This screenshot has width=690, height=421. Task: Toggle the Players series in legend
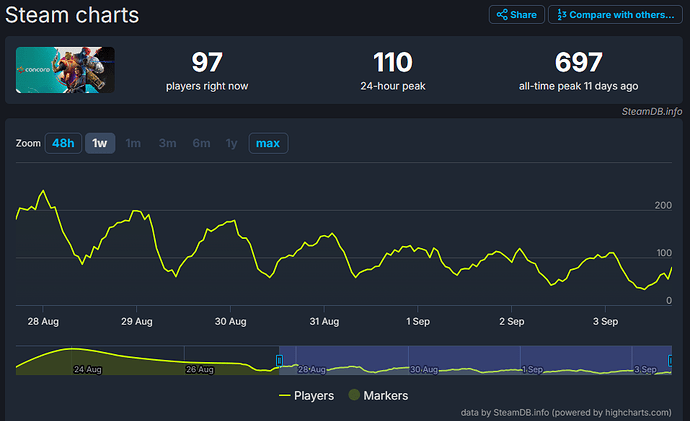tap(306, 395)
